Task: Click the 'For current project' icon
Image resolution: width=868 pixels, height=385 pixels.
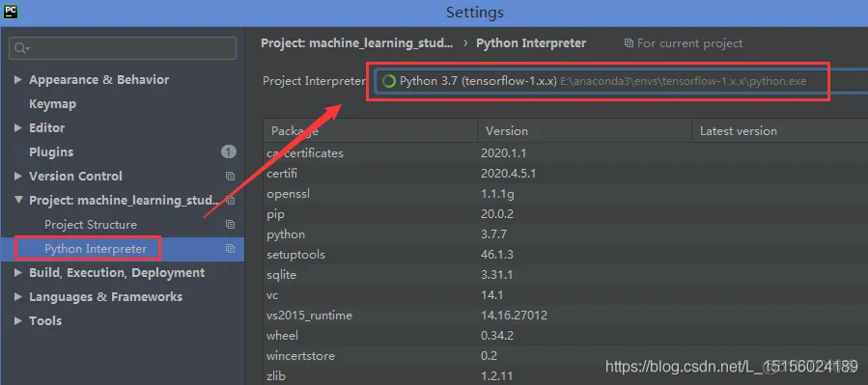Action: [629, 43]
